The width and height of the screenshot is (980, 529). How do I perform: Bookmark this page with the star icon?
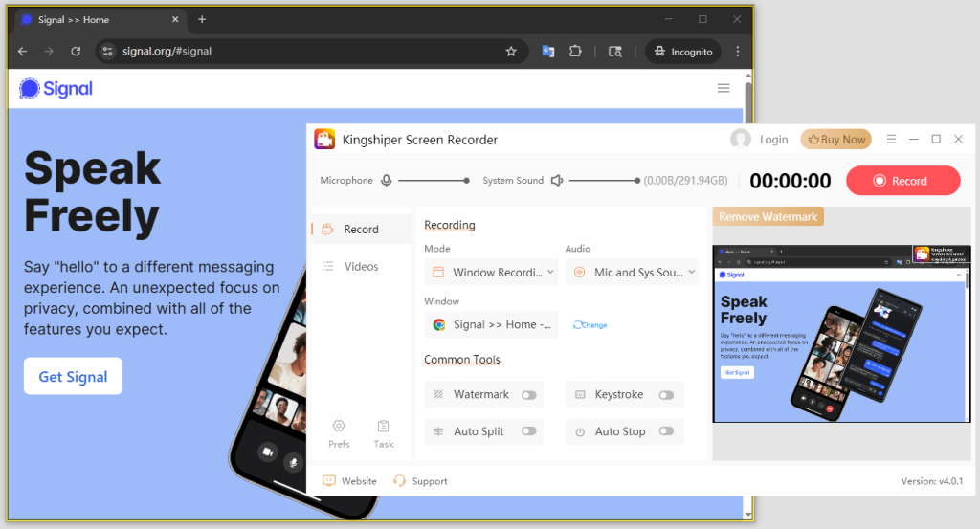click(x=511, y=52)
